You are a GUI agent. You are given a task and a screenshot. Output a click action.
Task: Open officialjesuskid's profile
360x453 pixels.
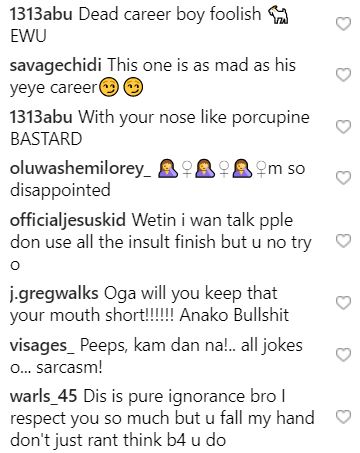68,220
